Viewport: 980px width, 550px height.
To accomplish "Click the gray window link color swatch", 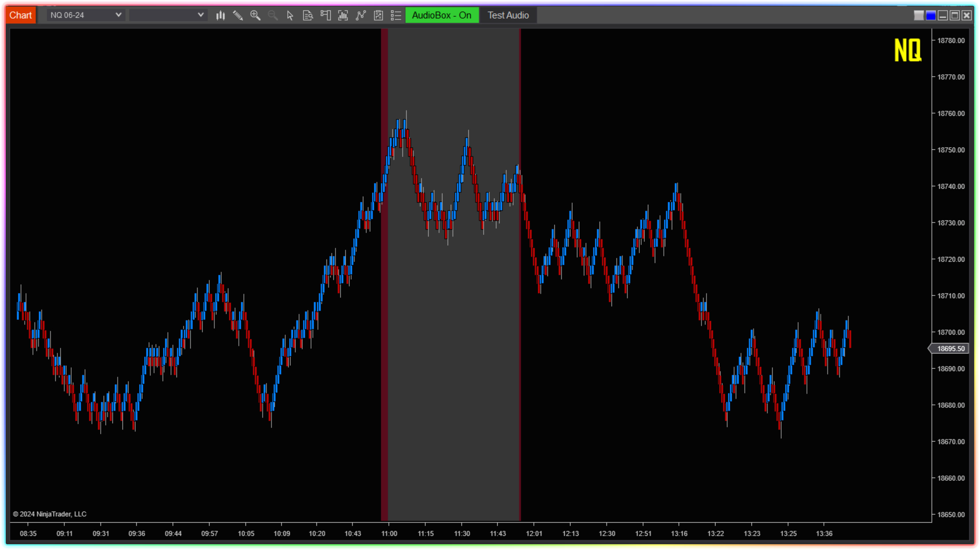I will 918,15.
